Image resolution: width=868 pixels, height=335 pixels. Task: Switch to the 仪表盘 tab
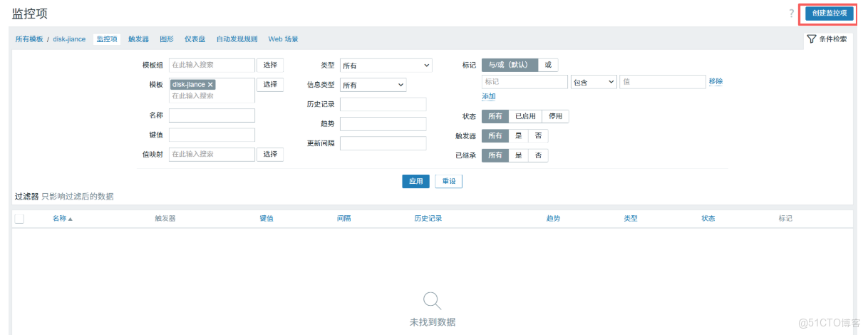(195, 39)
